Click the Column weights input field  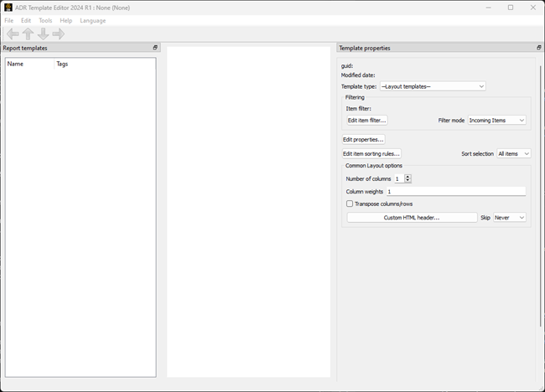(x=455, y=192)
